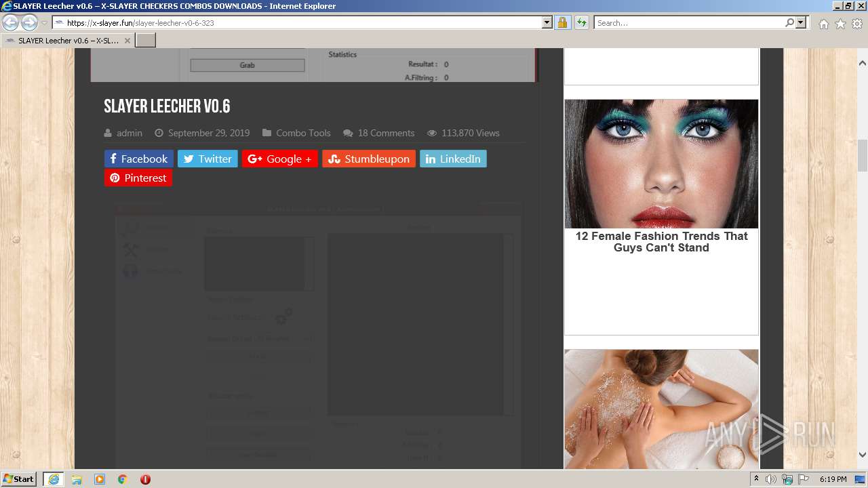Click the admin author link
The height and width of the screenshot is (488, 868).
coord(130,133)
